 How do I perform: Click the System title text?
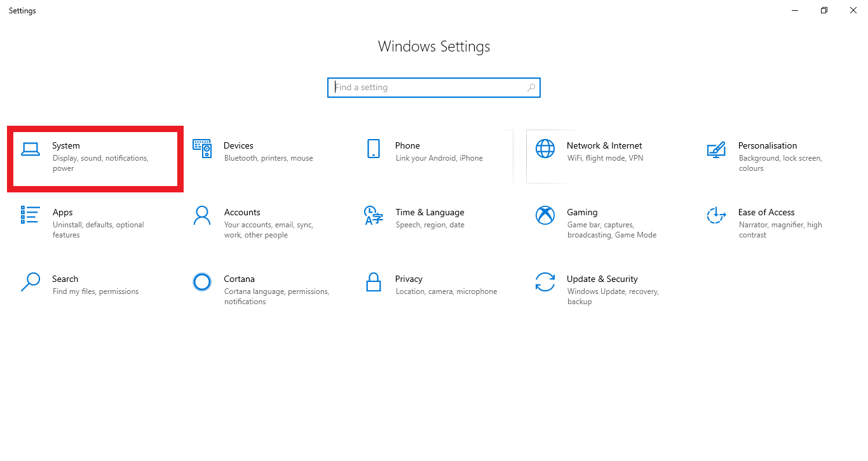click(66, 146)
